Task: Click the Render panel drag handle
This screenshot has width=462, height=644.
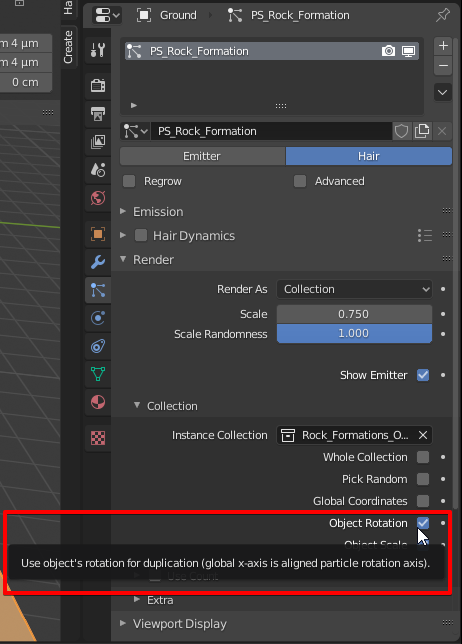Action: click(x=447, y=259)
